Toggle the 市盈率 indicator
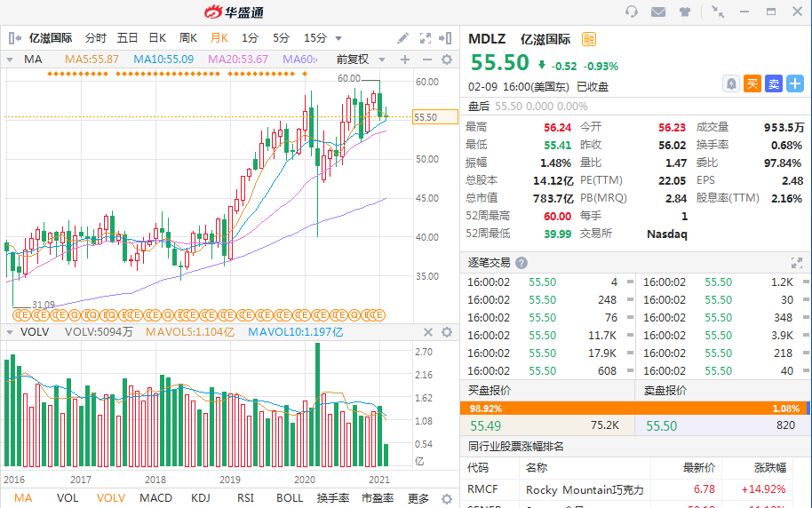Screen dimensions: 812x508 (x=378, y=498)
